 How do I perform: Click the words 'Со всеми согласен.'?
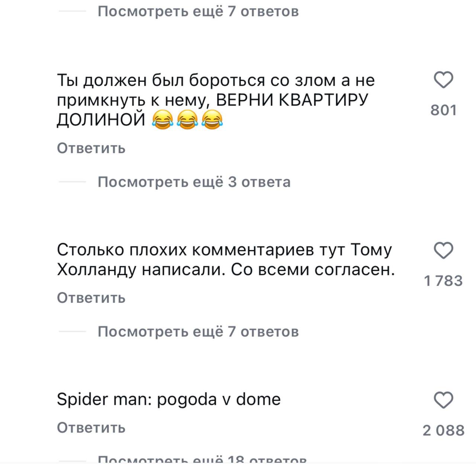pyautogui.click(x=313, y=270)
